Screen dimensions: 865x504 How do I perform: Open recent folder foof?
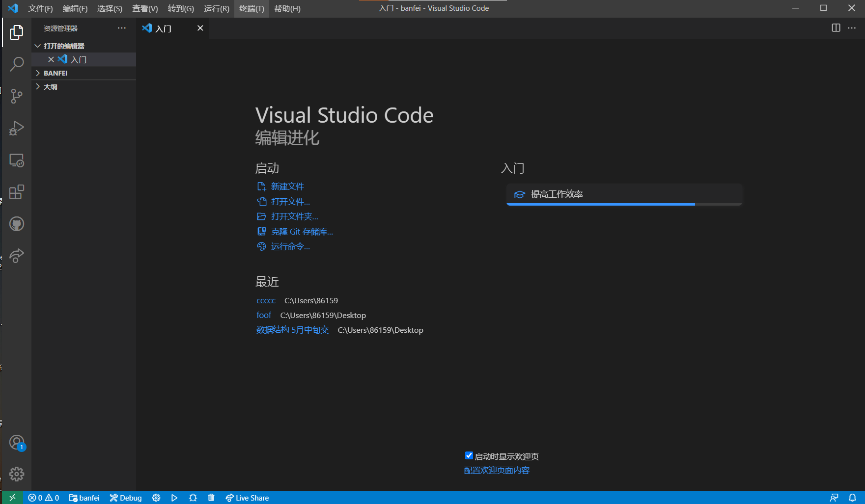click(x=264, y=315)
